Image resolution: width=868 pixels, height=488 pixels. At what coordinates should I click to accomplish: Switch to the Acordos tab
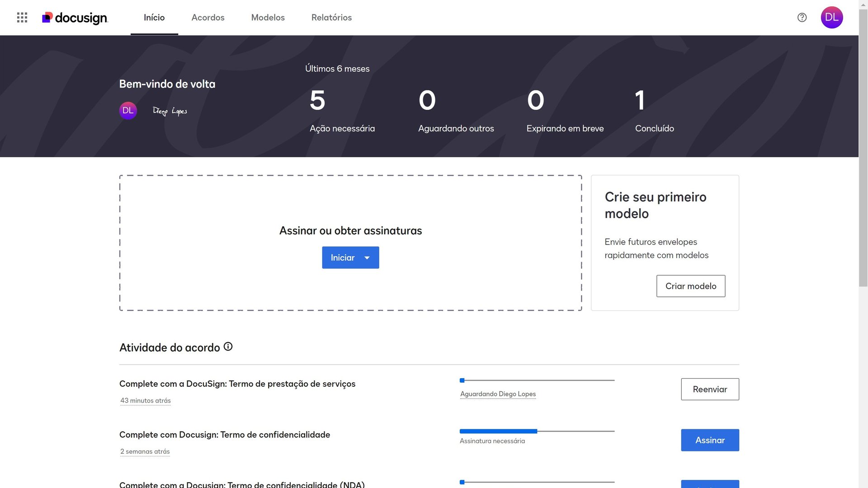(208, 18)
